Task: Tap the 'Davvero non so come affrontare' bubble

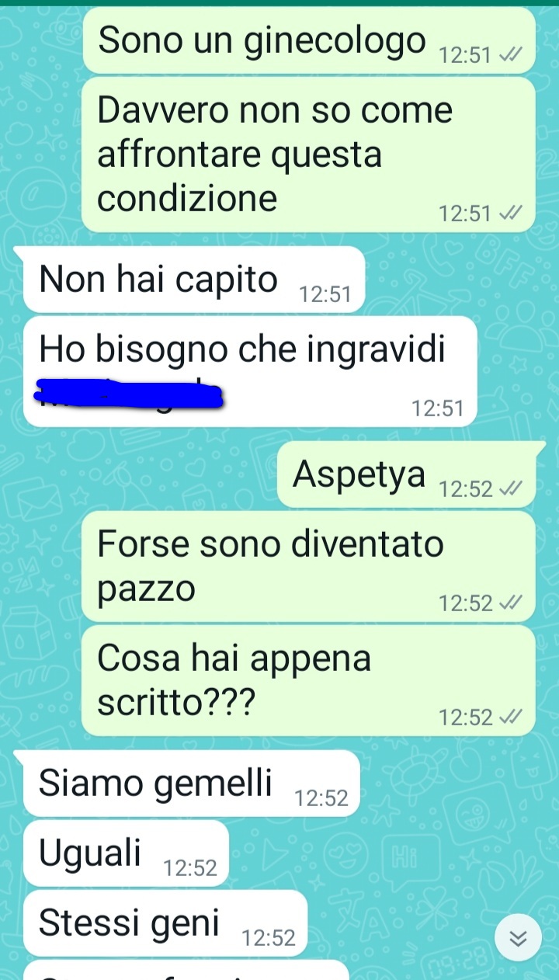Action: [x=309, y=155]
